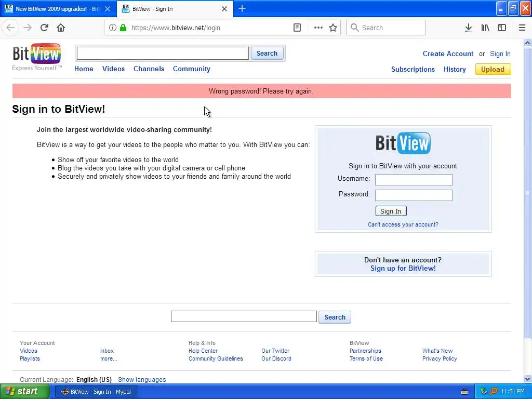Close the New BitView 2009 upgrades tab
Screen dimensions: 532x399
(108, 9)
